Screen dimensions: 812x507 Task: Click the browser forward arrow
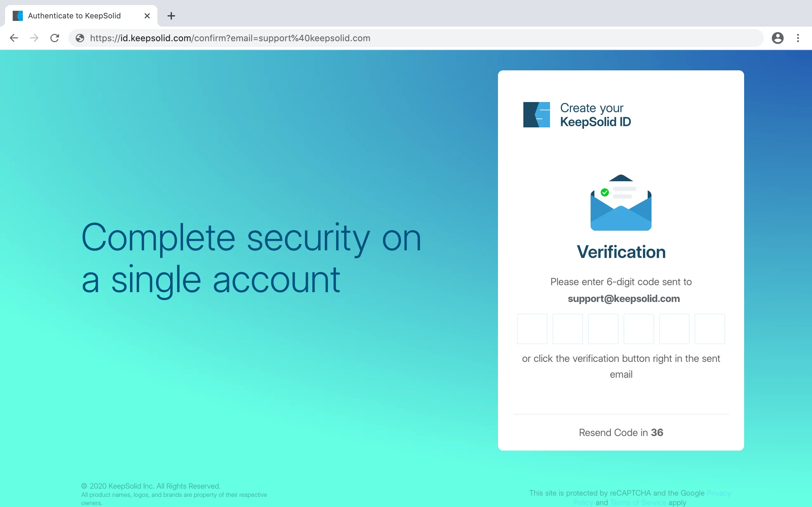tap(34, 38)
